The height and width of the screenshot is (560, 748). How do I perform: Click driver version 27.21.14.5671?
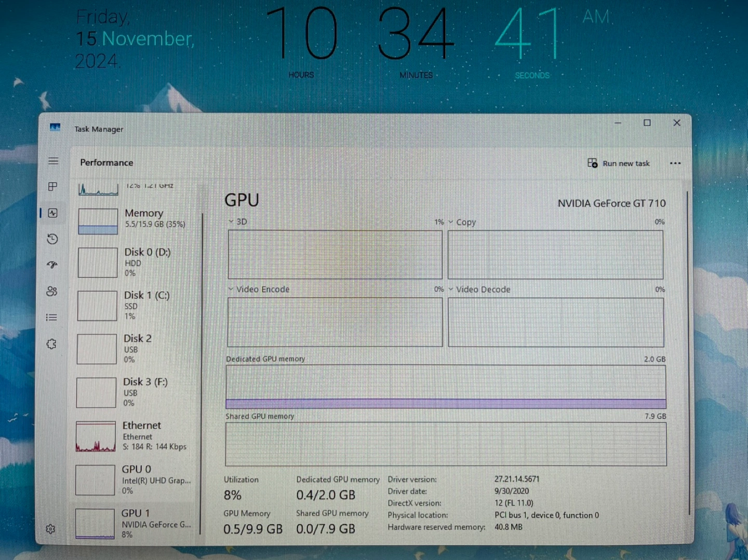pyautogui.click(x=517, y=479)
